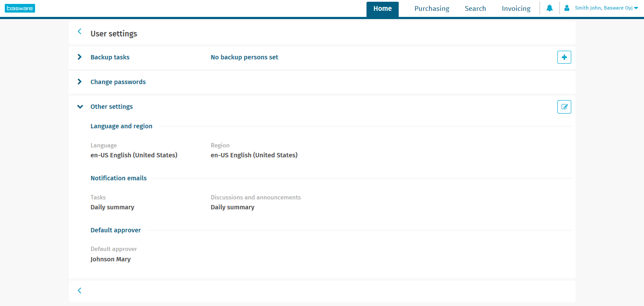Click the No backup persons set text
Image resolution: width=644 pixels, height=306 pixels.
[x=244, y=57]
